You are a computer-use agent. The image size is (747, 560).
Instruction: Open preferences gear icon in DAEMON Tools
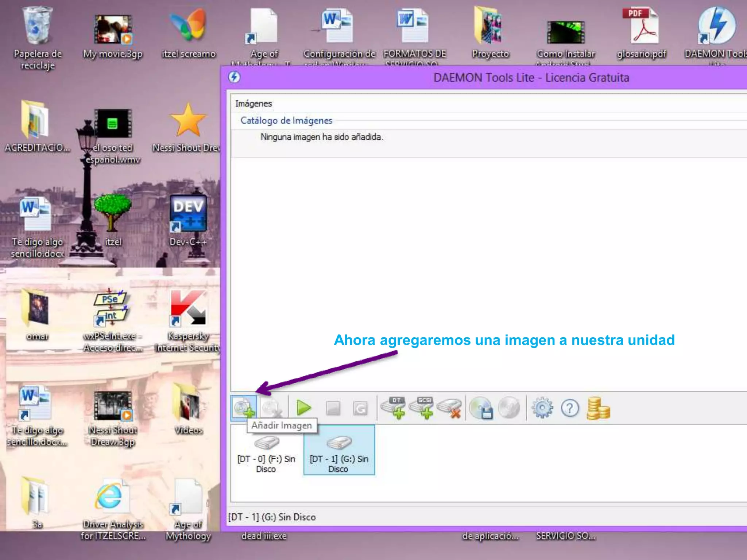pos(542,408)
